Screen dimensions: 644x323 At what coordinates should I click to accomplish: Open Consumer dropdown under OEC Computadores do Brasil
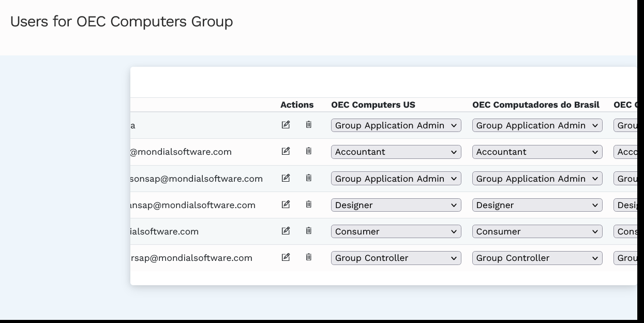[537, 231]
